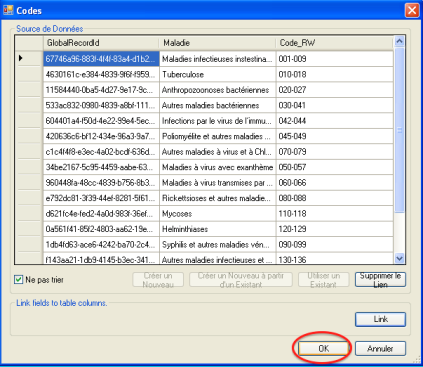Select GlobalRecordId cell starting '533ac832'
The height and width of the screenshot is (367, 423).
101,105
